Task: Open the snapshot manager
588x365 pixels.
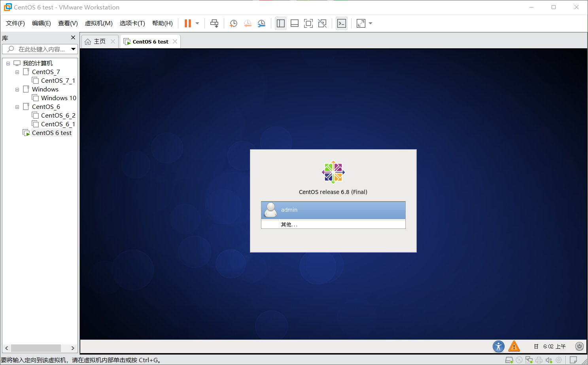Action: [x=261, y=23]
